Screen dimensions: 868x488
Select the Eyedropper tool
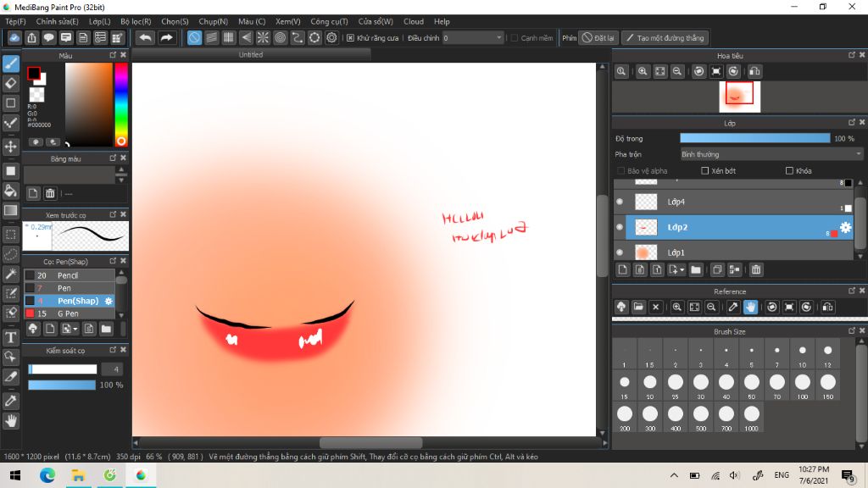pyautogui.click(x=11, y=400)
